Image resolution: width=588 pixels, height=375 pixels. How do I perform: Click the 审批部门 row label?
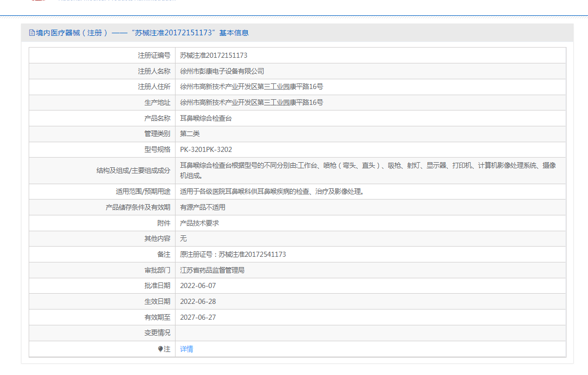[x=157, y=270]
